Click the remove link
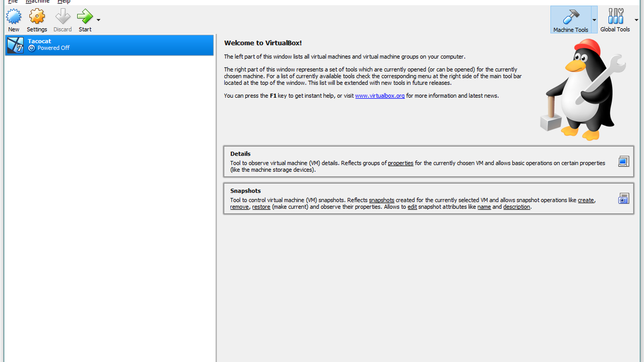The width and height of the screenshot is (644, 362). pyautogui.click(x=239, y=207)
